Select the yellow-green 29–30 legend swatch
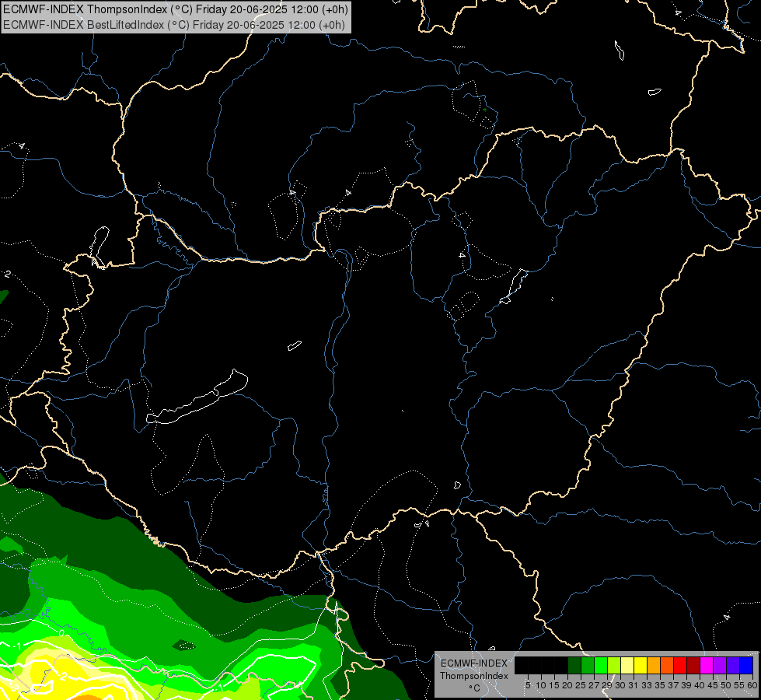The width and height of the screenshot is (761, 700). click(614, 665)
